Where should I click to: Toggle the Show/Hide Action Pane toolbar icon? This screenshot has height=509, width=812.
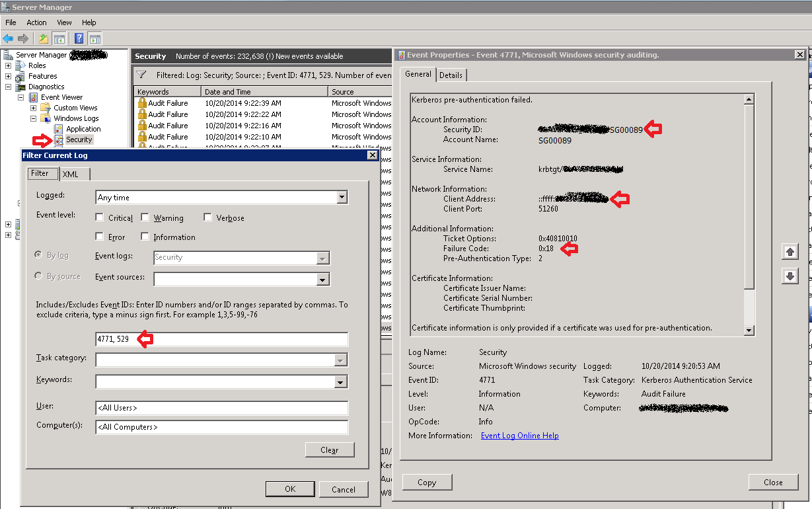tap(94, 39)
